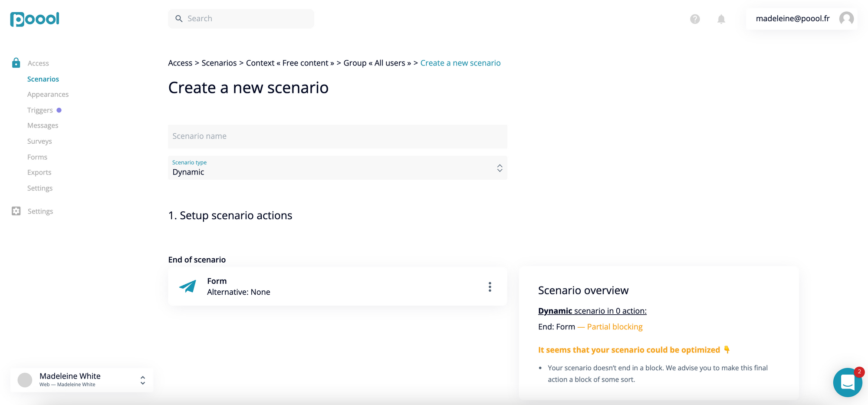The height and width of the screenshot is (405, 868).
Task: Open the intercom chat bubble
Action: [x=848, y=382]
